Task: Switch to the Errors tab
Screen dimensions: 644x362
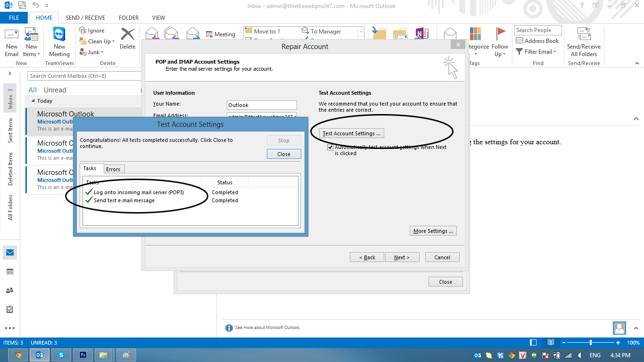Action: (x=113, y=169)
